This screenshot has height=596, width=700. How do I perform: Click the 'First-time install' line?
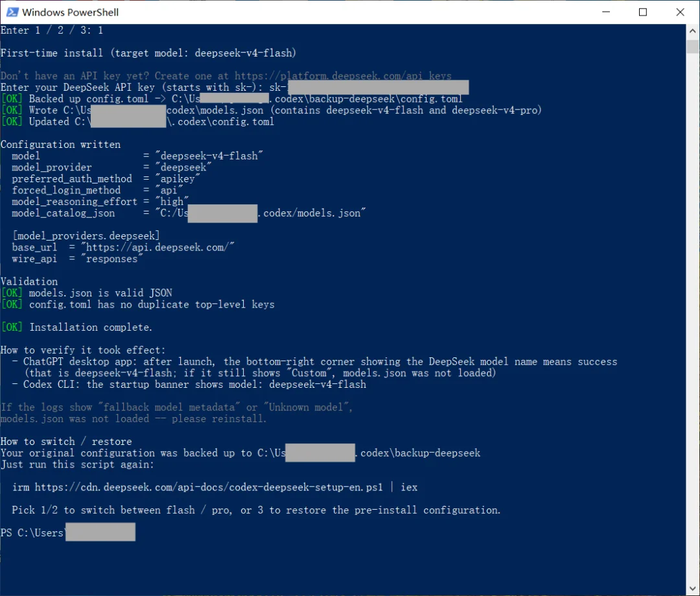click(148, 53)
